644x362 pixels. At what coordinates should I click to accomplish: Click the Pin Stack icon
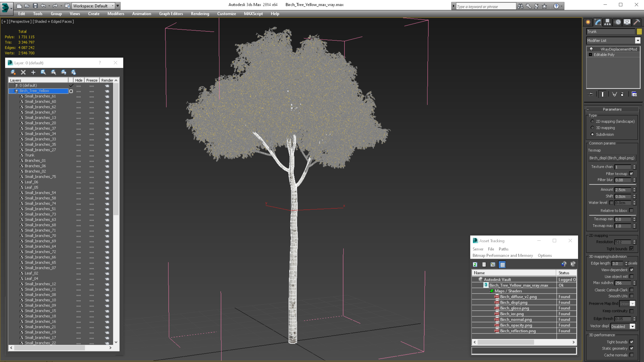point(591,94)
